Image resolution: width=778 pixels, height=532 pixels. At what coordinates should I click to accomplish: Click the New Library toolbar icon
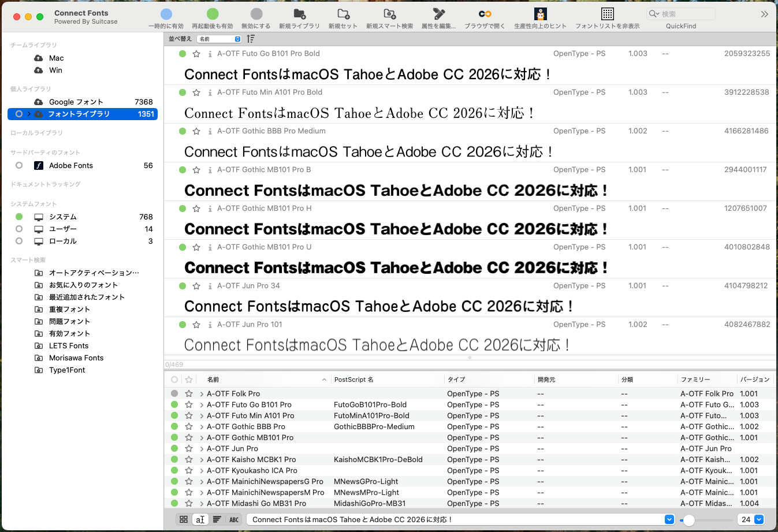pos(299,14)
